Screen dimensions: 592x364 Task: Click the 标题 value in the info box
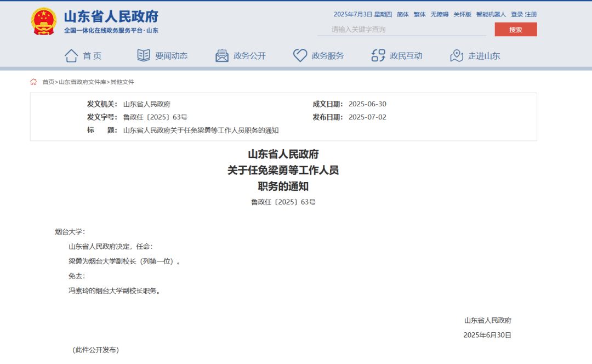click(201, 130)
